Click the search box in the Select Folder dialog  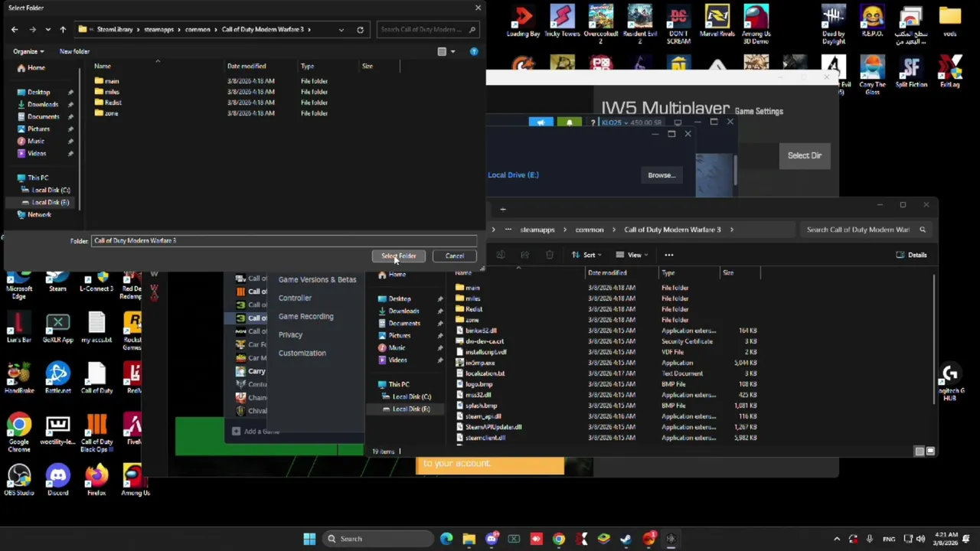coord(428,29)
